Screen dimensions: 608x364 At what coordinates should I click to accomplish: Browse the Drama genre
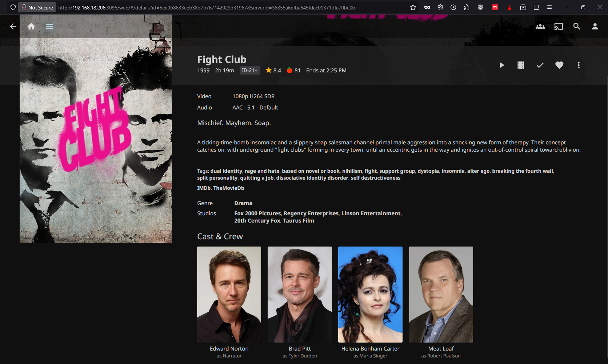243,203
